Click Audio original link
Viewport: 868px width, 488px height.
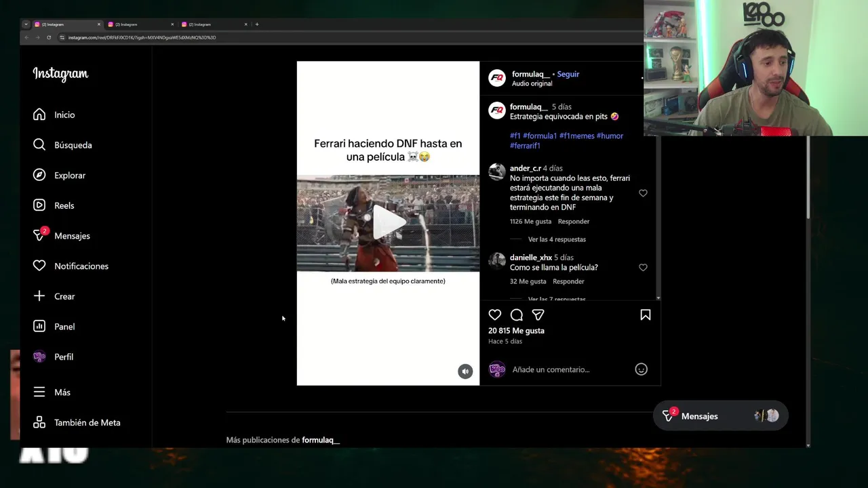pyautogui.click(x=532, y=83)
